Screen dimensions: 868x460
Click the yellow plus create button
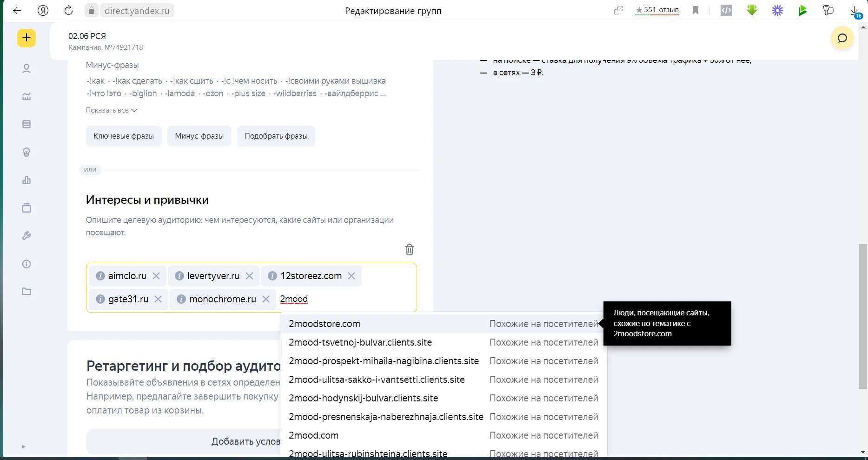pyautogui.click(x=27, y=38)
